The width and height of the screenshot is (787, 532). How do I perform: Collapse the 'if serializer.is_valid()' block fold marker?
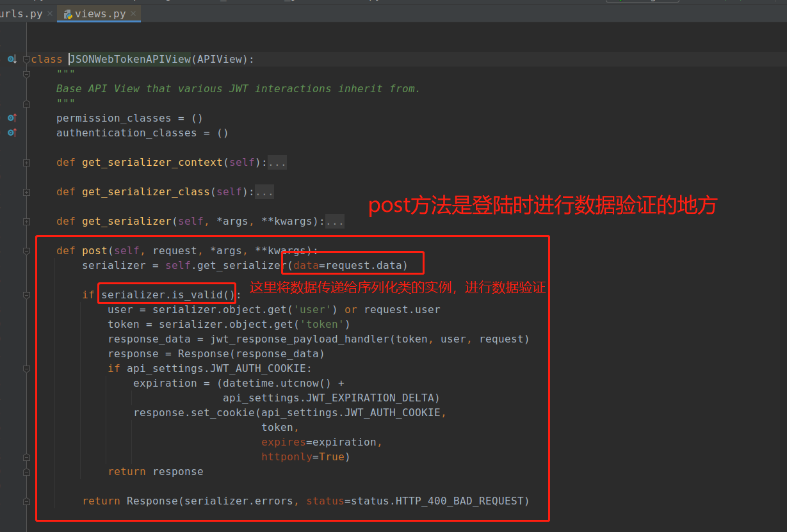click(26, 295)
